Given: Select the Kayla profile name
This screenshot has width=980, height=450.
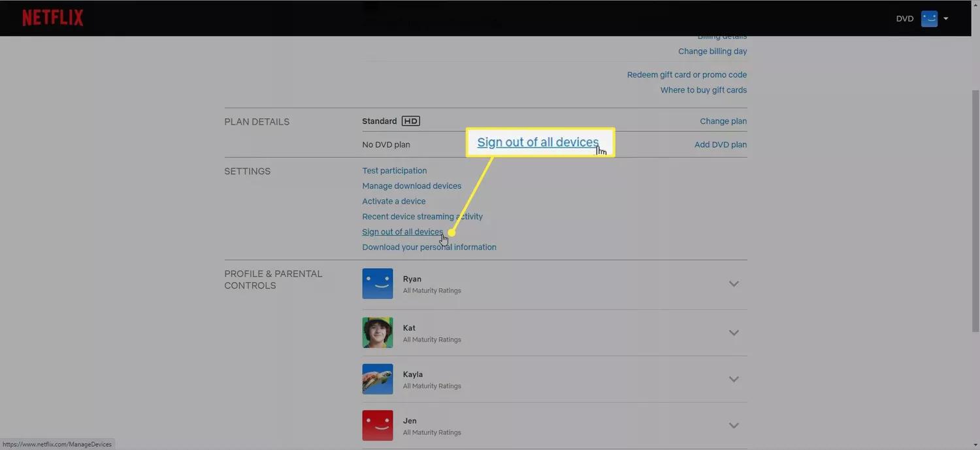Looking at the screenshot, I should pyautogui.click(x=413, y=374).
